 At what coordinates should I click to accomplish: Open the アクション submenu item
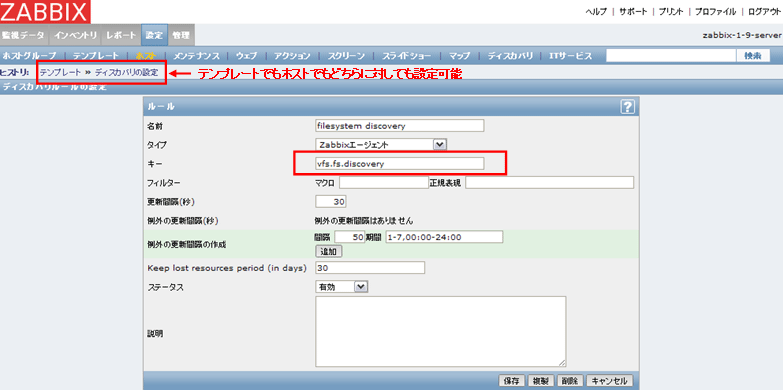292,56
